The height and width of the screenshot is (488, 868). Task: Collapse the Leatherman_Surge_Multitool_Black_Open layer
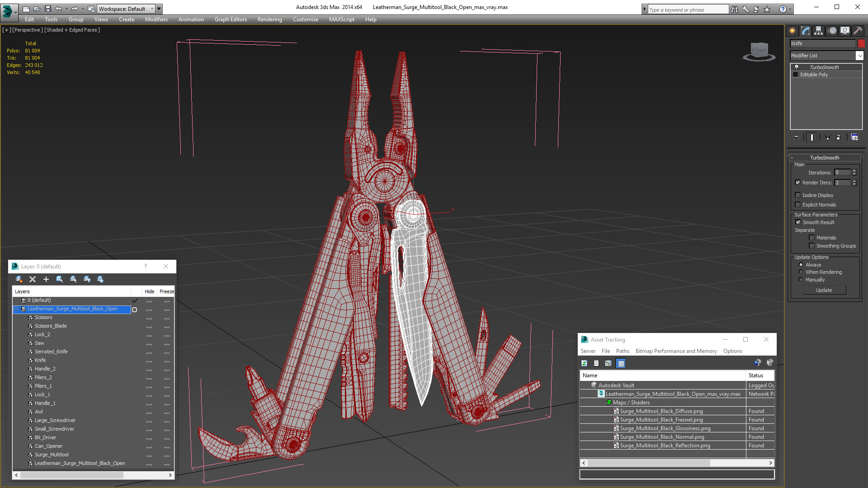[x=16, y=309]
